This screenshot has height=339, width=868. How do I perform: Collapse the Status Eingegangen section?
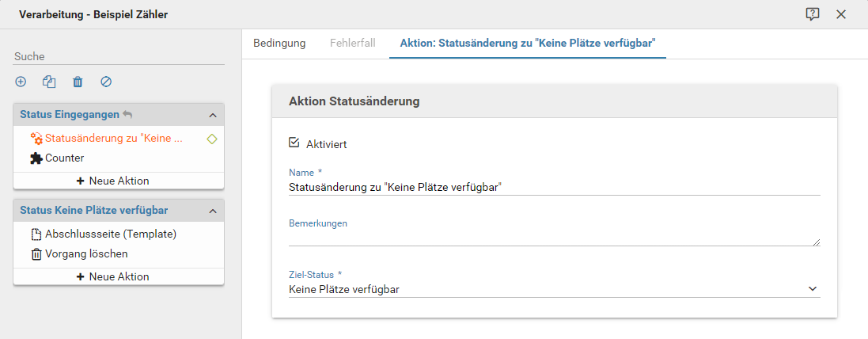212,115
